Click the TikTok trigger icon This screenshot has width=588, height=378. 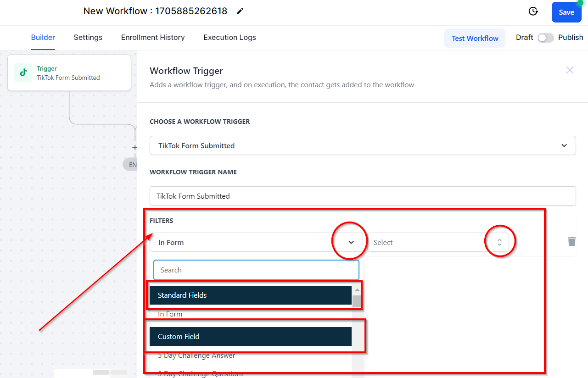click(x=23, y=72)
